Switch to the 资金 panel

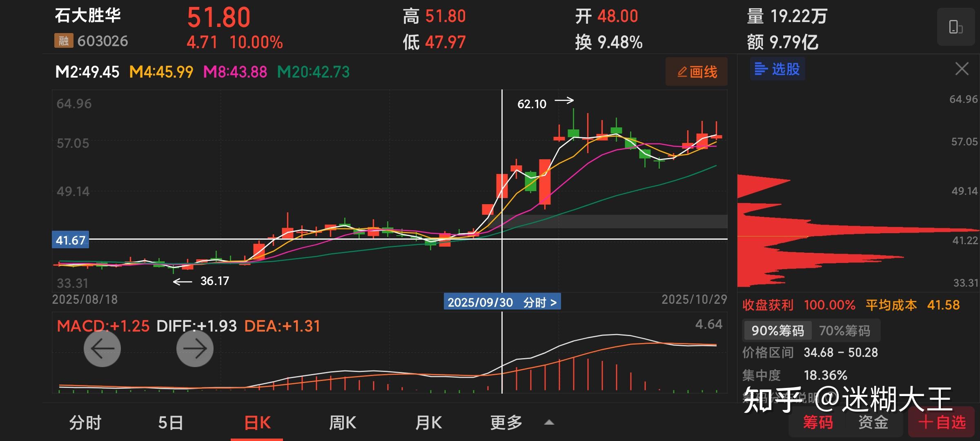click(873, 422)
